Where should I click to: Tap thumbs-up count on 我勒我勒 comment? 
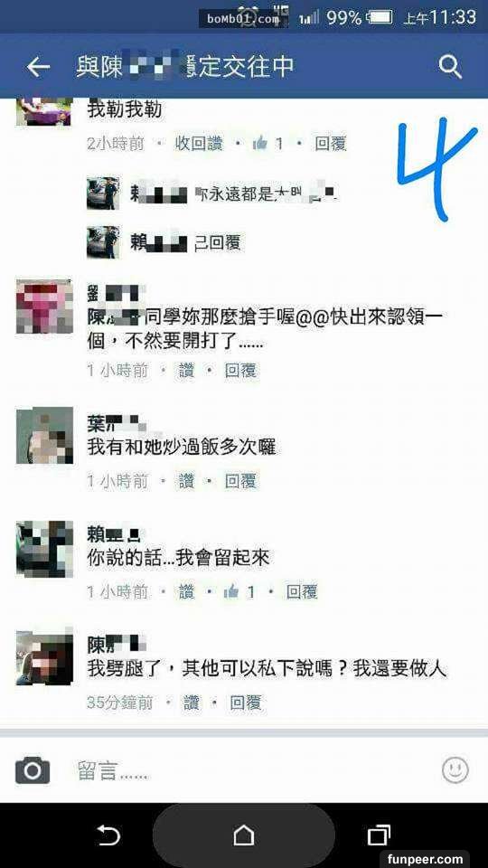click(267, 144)
